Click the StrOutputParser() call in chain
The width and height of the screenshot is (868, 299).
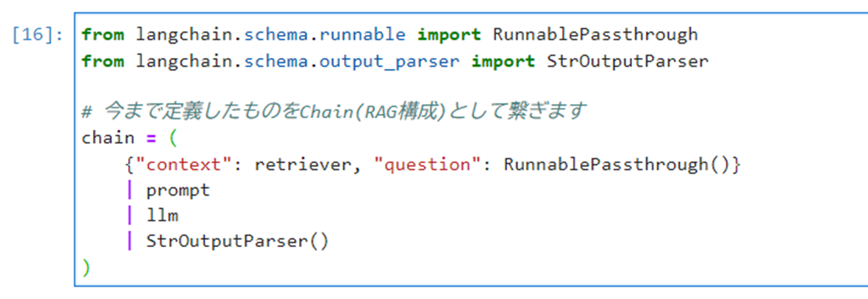point(238,242)
